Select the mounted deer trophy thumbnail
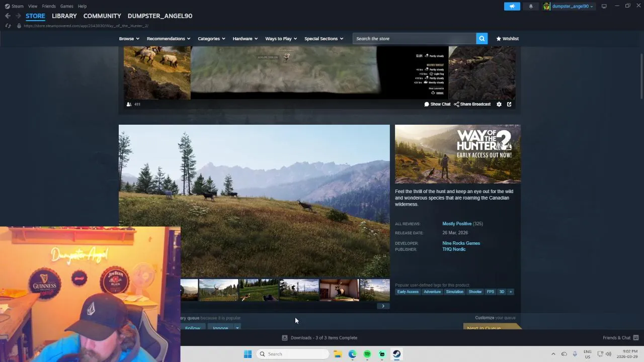This screenshot has width=644, height=362. coord(340,290)
